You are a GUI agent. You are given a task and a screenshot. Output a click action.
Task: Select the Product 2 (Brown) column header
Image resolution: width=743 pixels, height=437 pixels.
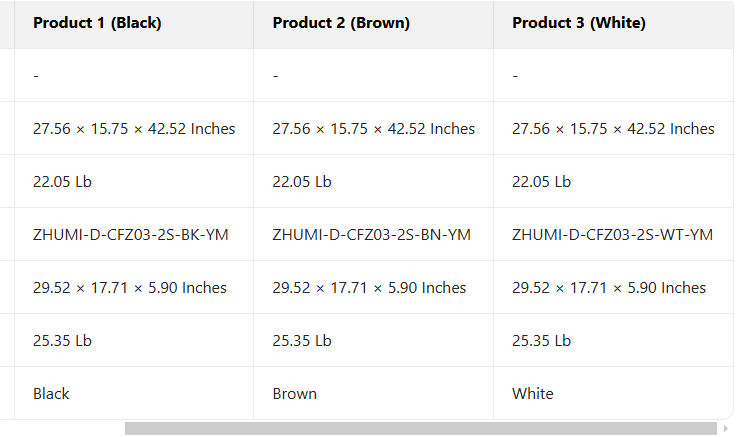pyautogui.click(x=341, y=23)
